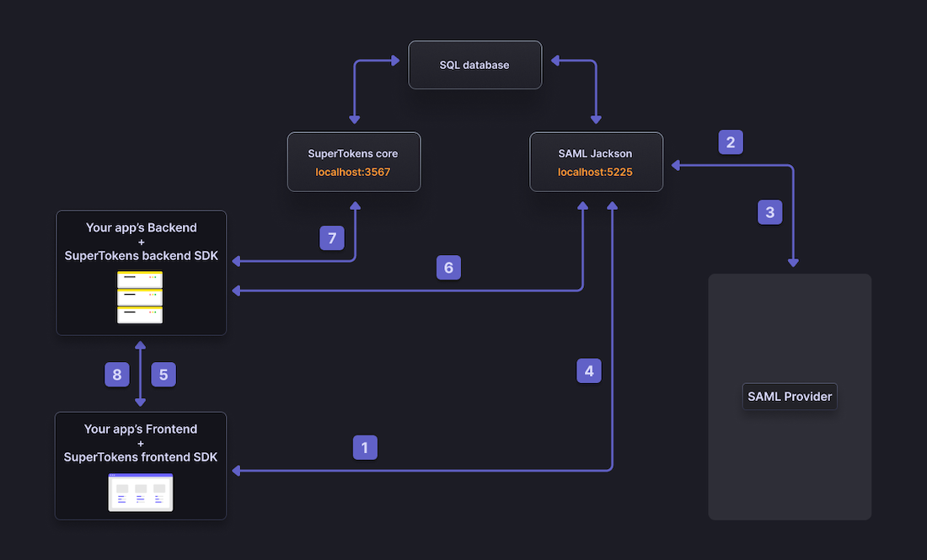
Task: Click the SuperTokens backend SDK server icon
Action: pos(140,296)
